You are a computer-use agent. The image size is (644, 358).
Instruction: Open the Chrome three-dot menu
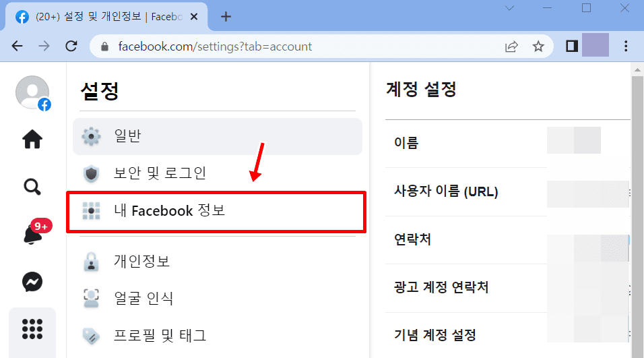pos(626,46)
